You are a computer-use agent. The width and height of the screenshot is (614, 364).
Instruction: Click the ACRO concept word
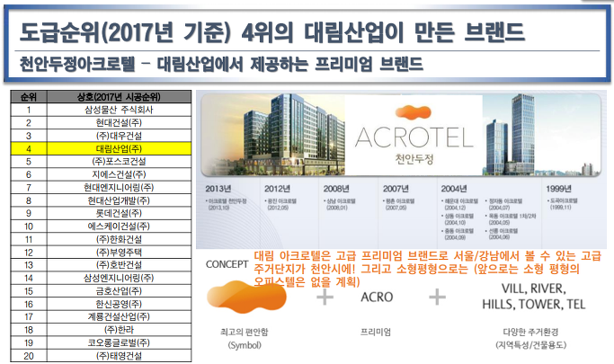pos(377,297)
